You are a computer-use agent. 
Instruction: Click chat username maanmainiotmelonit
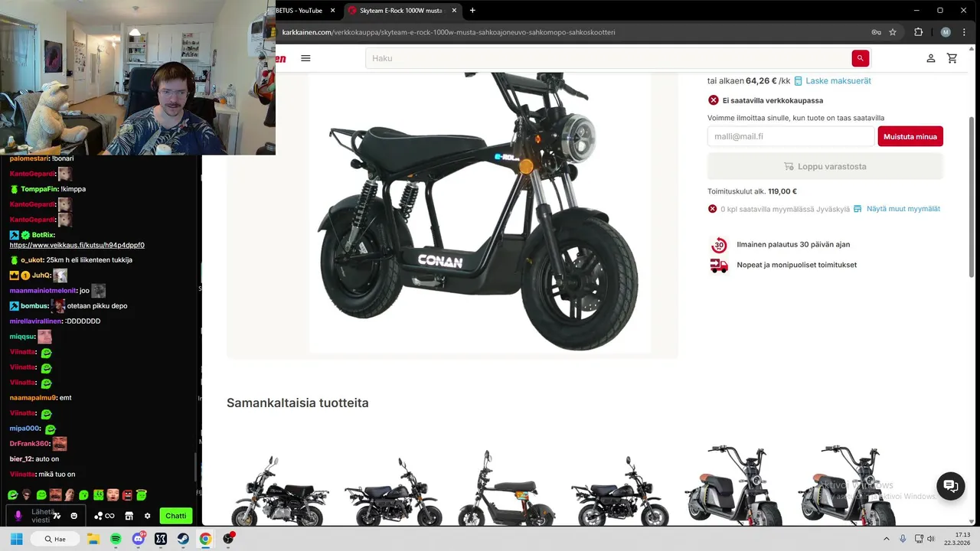pos(43,291)
